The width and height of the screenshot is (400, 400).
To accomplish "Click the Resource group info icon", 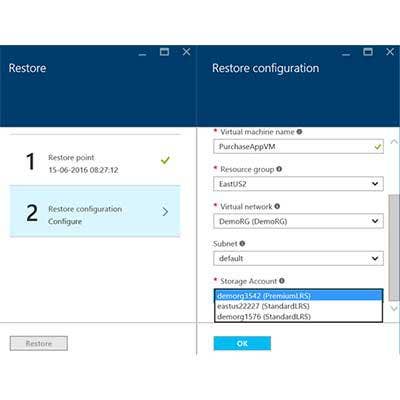I will pos(279,169).
